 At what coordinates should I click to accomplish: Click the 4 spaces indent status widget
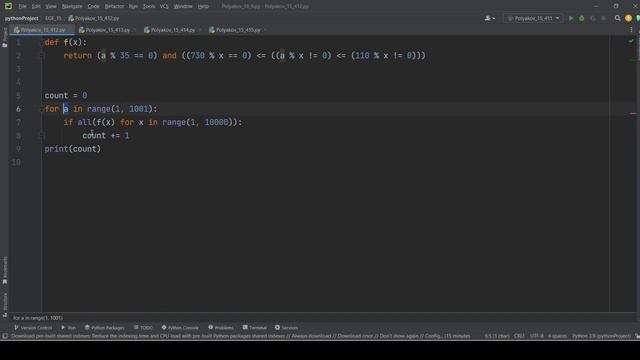(557, 336)
